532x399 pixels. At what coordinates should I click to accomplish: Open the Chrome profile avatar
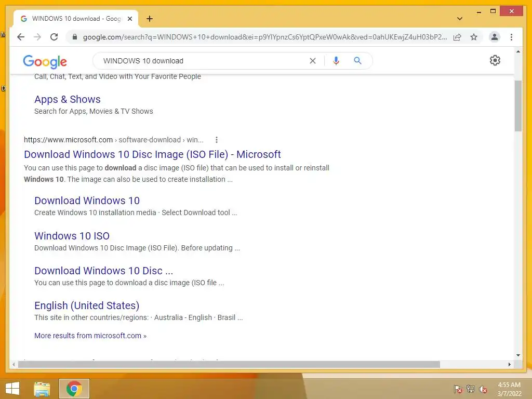point(495,37)
